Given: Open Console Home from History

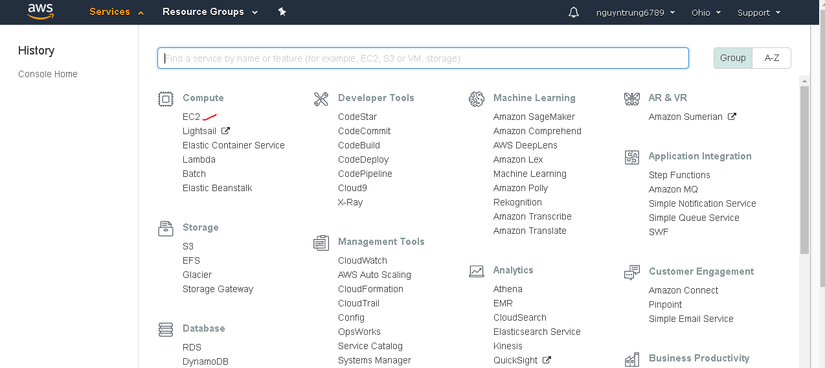Looking at the screenshot, I should [48, 74].
